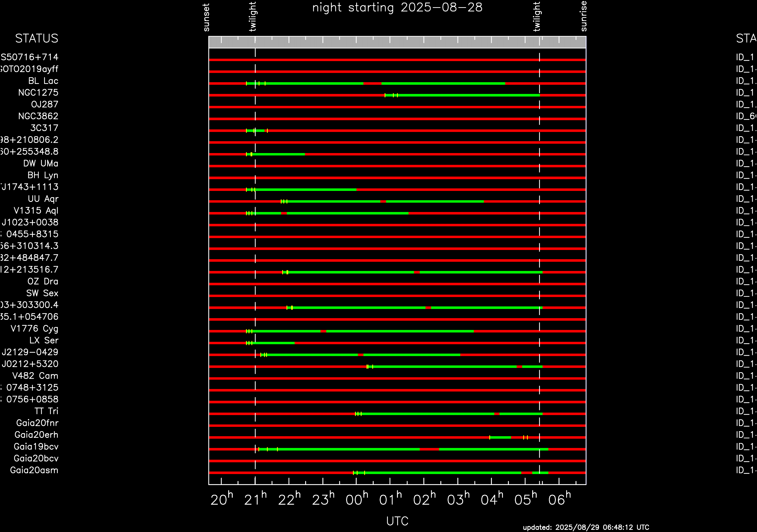Click the BL Lac target label

tap(43, 81)
